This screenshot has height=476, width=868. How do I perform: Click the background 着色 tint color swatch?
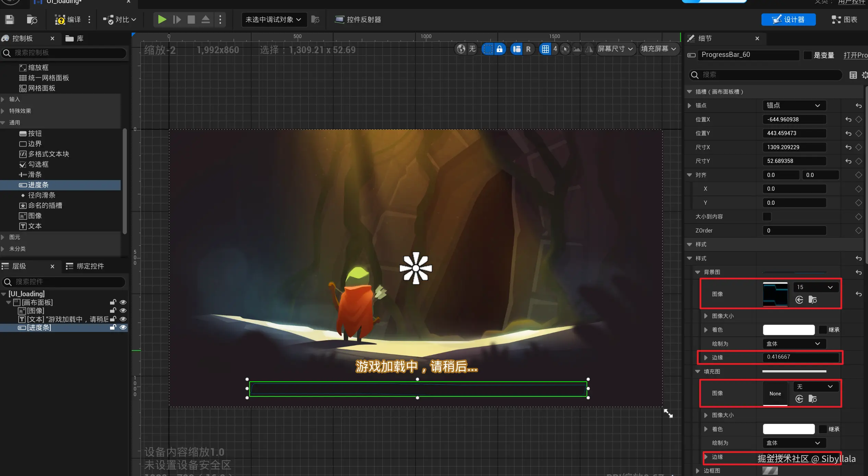[788, 330]
